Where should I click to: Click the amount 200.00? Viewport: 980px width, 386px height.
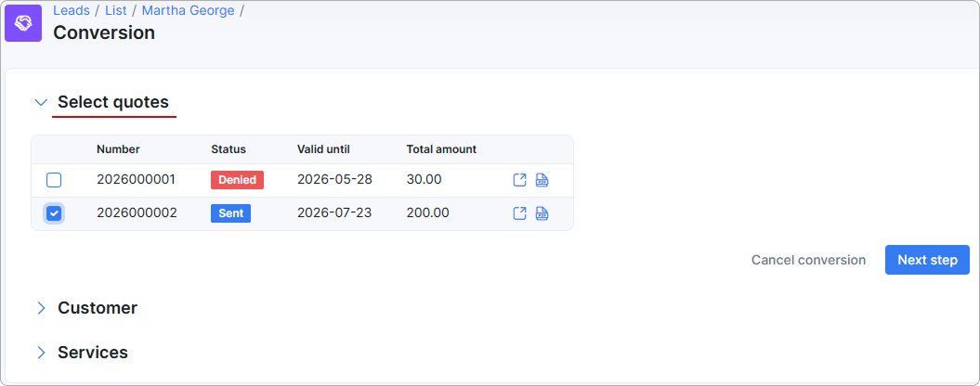tap(427, 213)
